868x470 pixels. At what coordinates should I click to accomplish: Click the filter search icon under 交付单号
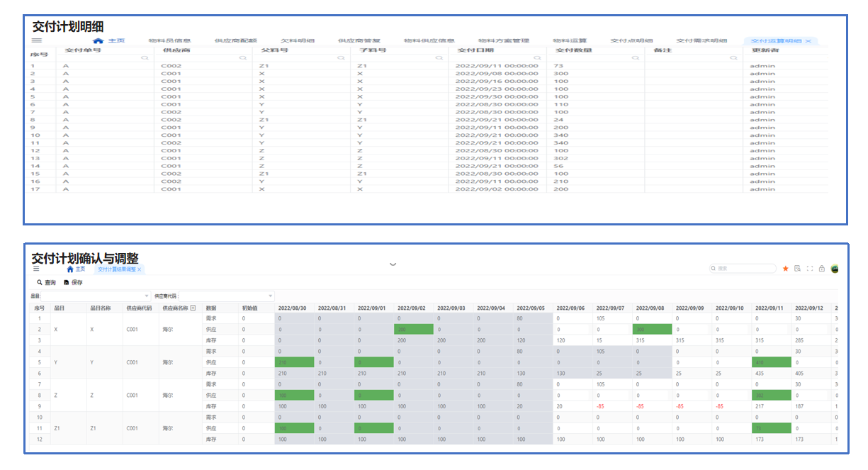coord(145,57)
